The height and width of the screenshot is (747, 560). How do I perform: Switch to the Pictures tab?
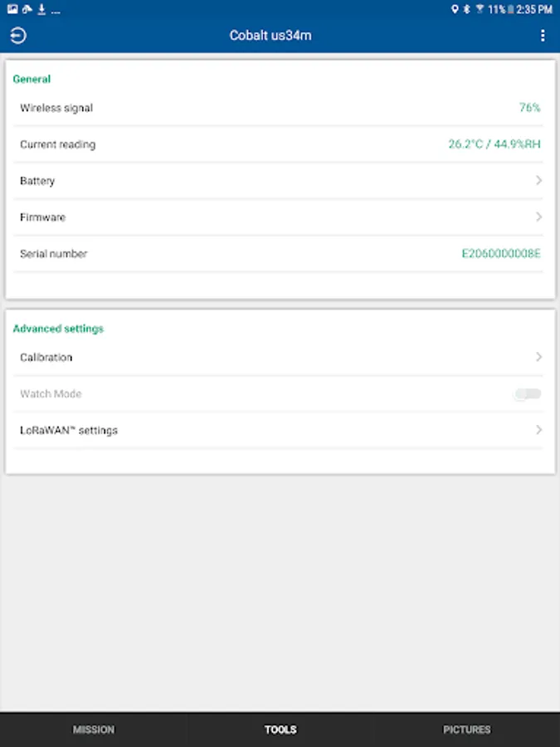(x=466, y=730)
